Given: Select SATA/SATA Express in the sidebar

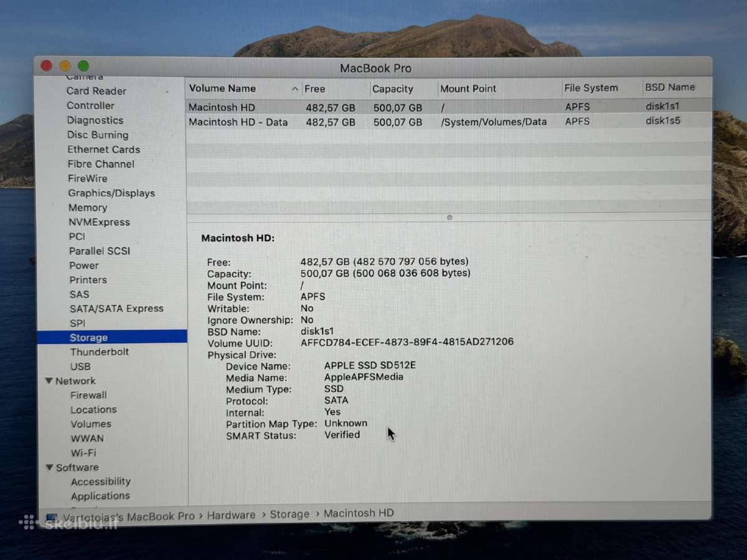Looking at the screenshot, I should pos(116,309).
